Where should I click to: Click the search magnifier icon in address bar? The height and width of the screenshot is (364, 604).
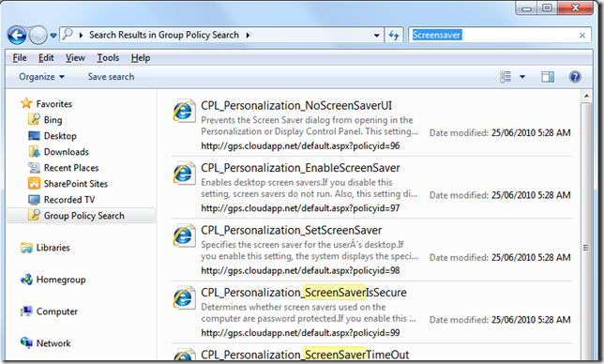[68, 35]
